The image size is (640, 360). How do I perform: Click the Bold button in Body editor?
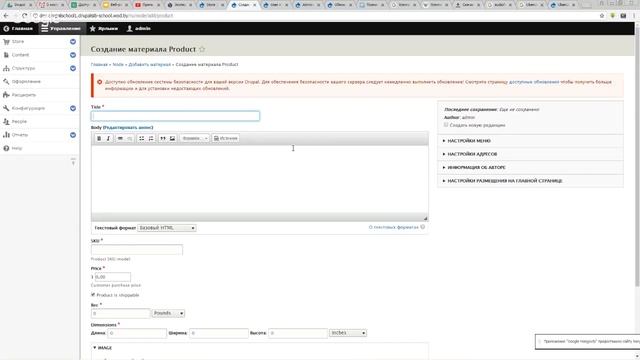coord(99,138)
